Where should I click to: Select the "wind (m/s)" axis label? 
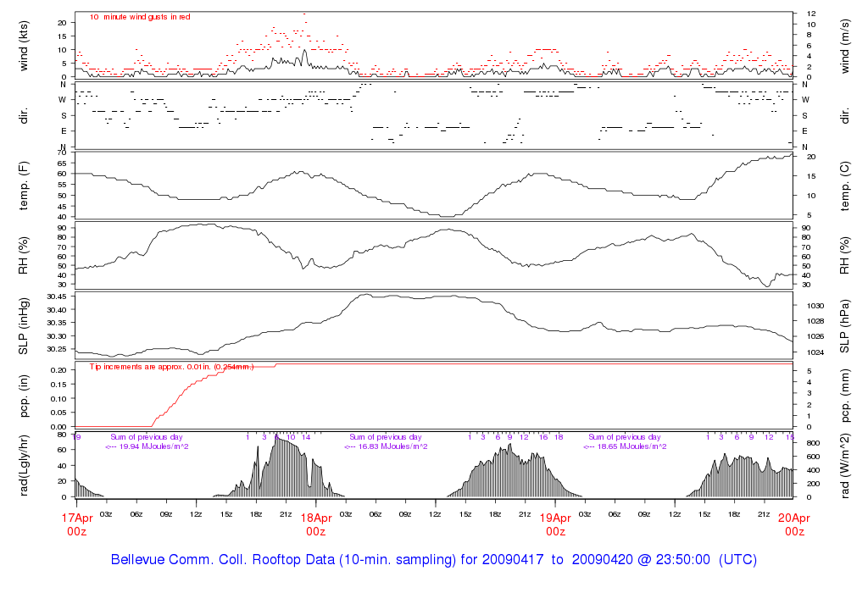(x=845, y=46)
